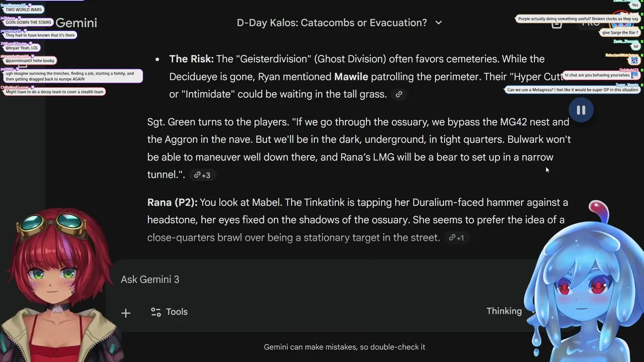Click the 'TWO WORLD WARS' chat message
The image size is (644, 362).
[x=24, y=10]
